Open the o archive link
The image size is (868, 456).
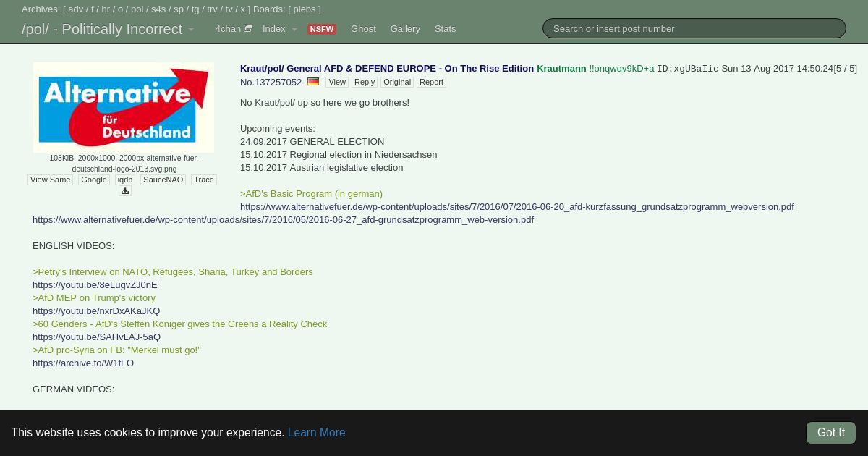pos(121,9)
